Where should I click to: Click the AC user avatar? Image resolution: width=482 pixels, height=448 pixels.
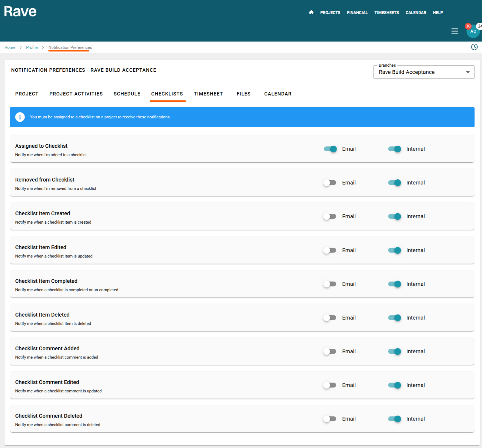tap(473, 32)
